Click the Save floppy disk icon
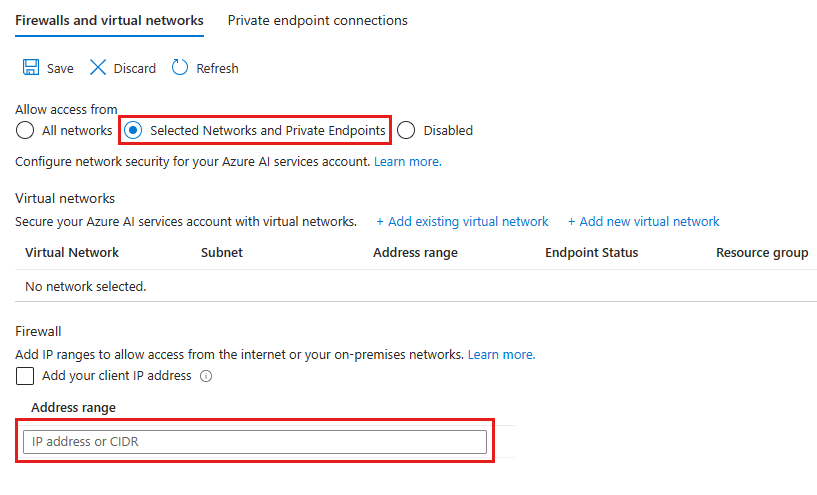The image size is (817, 495). [x=31, y=68]
